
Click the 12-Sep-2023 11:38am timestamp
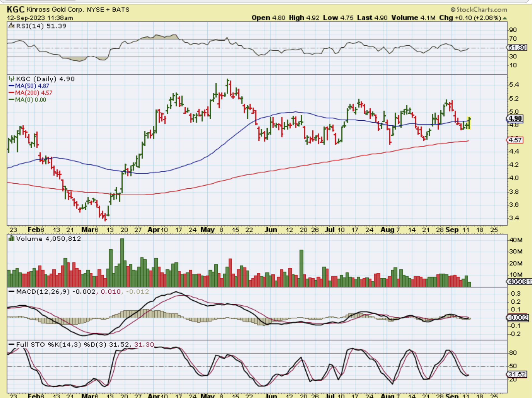pyautogui.click(x=40, y=18)
